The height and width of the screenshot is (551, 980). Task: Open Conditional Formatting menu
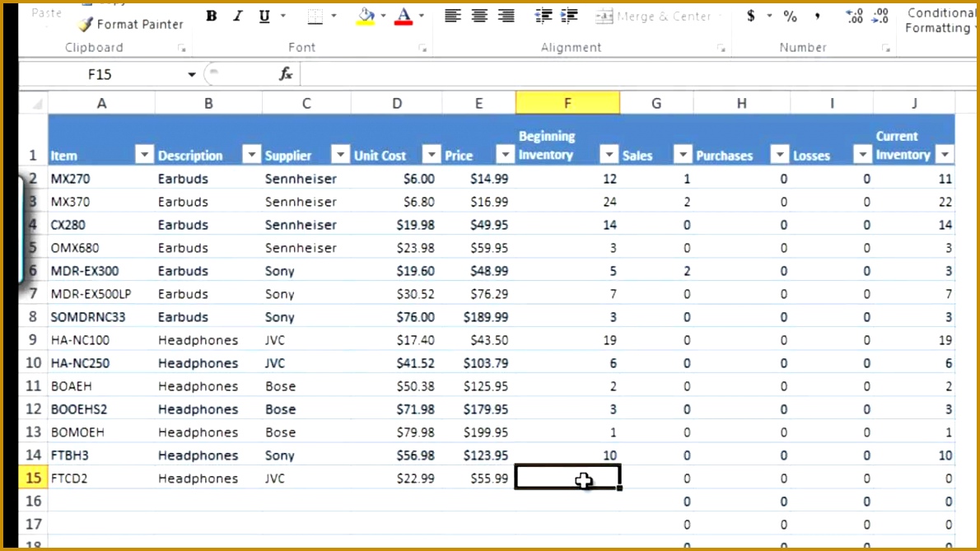coord(940,20)
